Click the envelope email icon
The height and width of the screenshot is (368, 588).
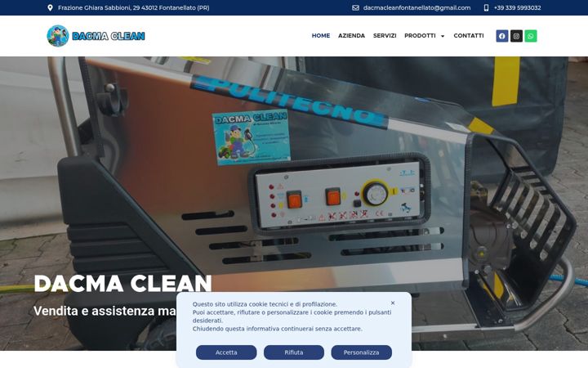(x=355, y=8)
